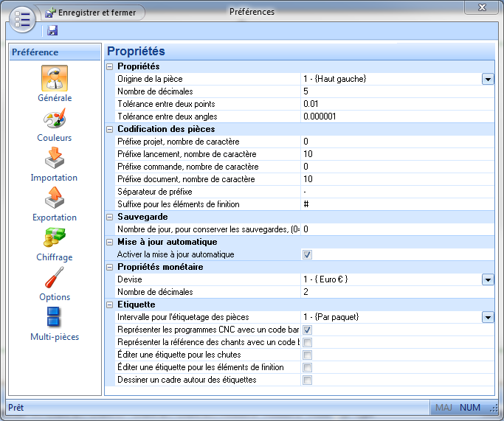The height and width of the screenshot is (421, 504).
Task: Uncheck CNC programs barcode checkbox
Action: [308, 330]
